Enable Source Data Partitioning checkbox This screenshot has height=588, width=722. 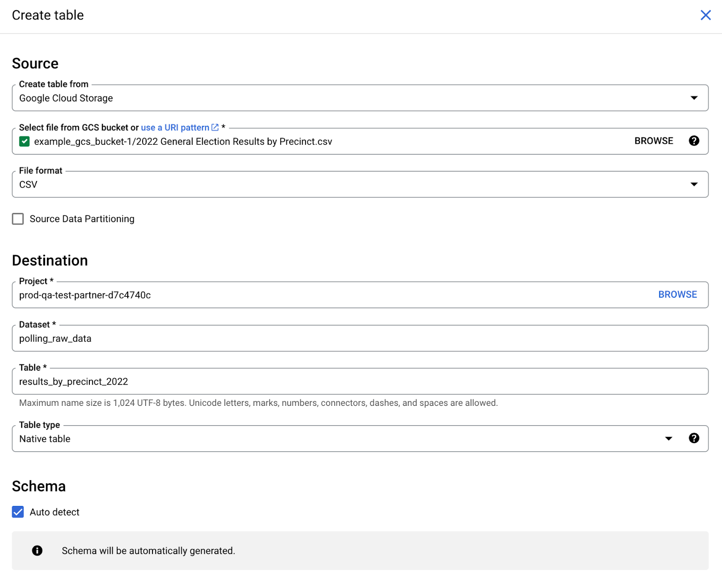(x=18, y=219)
